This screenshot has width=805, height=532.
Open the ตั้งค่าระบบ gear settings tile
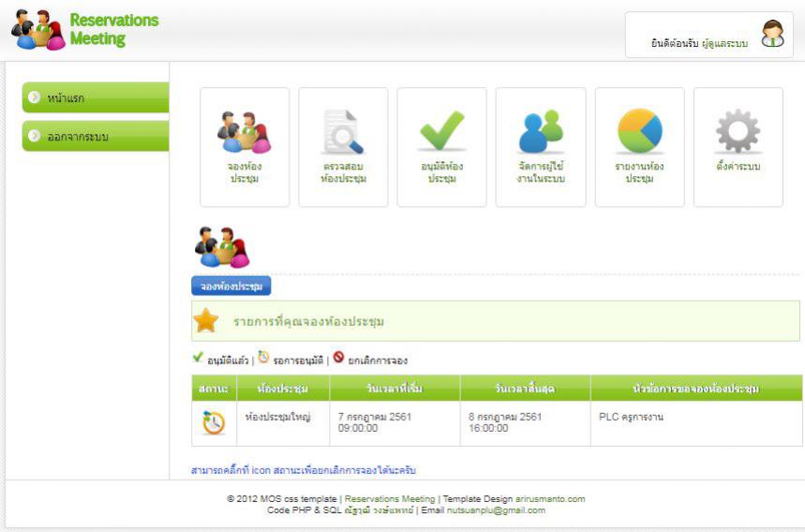738,147
